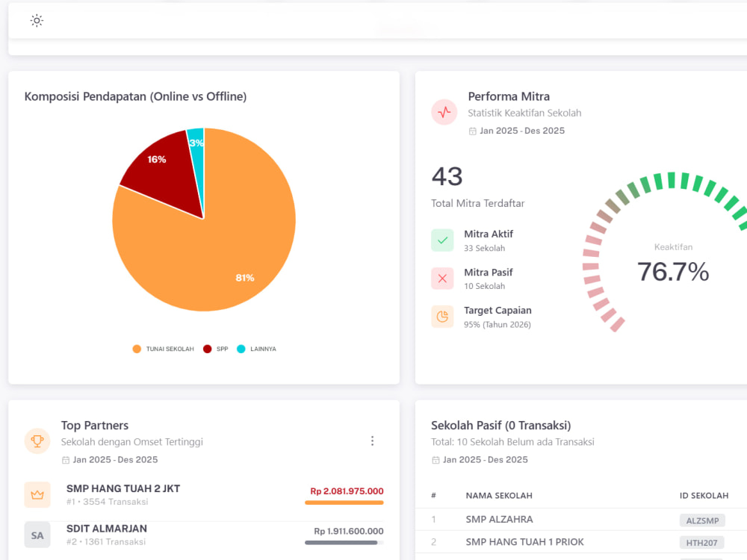Screen dimensions: 747x560
Task: Click the Komposisi Pendapatan chart title
Action: tap(135, 96)
